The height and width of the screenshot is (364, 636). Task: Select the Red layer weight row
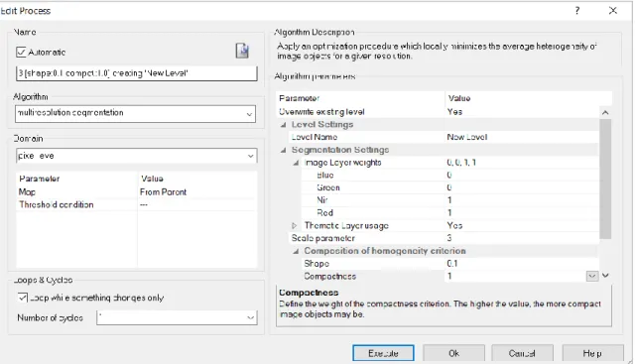450,213
